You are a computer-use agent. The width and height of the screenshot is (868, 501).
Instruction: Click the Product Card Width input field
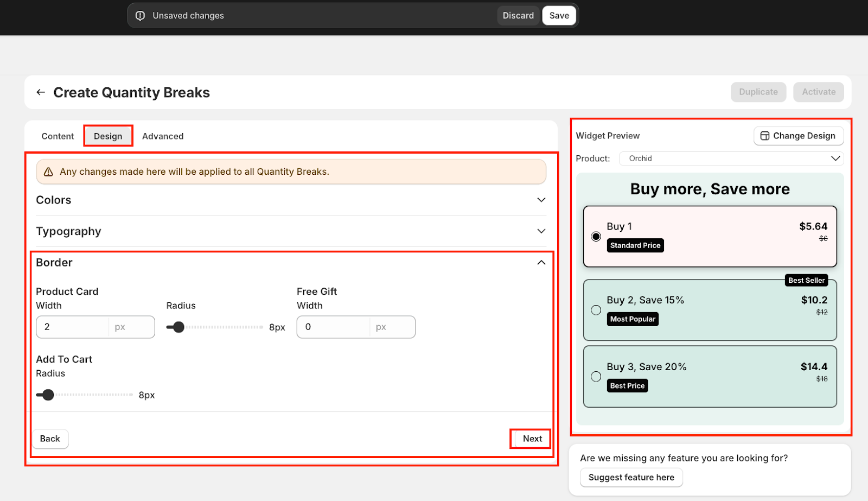tap(73, 327)
